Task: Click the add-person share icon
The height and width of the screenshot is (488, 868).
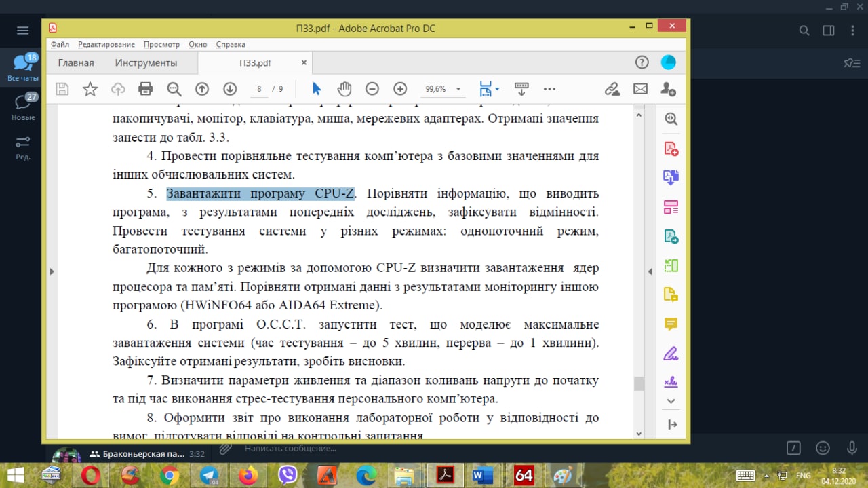Action: point(668,89)
